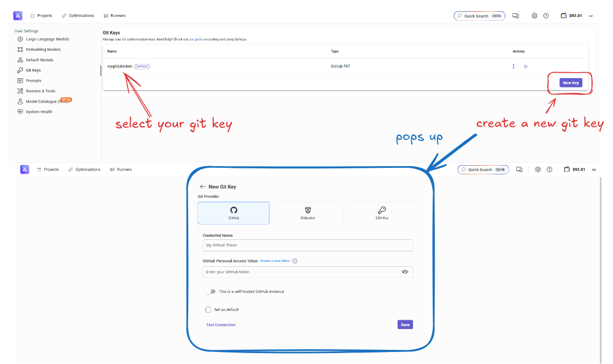Click the three-dot actions menu for mygithubtoken

(x=513, y=66)
